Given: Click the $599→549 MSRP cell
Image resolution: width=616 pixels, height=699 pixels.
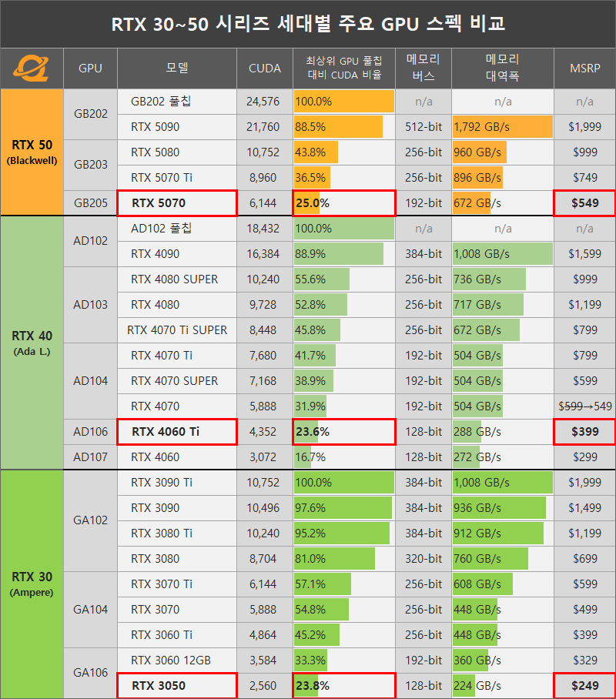Looking at the screenshot, I should coord(584,406).
